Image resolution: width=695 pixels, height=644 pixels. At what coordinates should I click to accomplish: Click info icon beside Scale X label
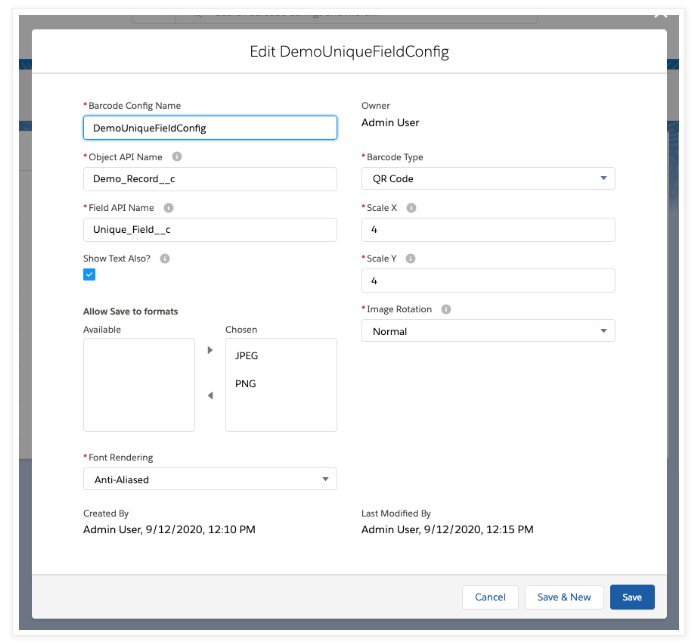(411, 208)
